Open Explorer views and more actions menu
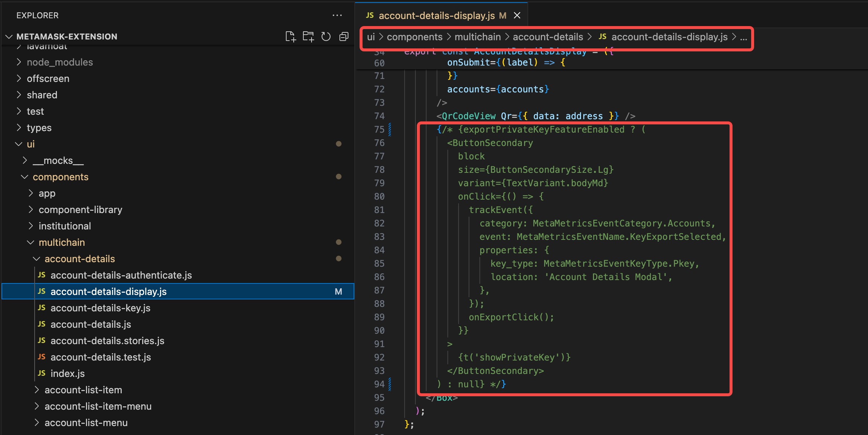This screenshot has height=435, width=868. [337, 15]
